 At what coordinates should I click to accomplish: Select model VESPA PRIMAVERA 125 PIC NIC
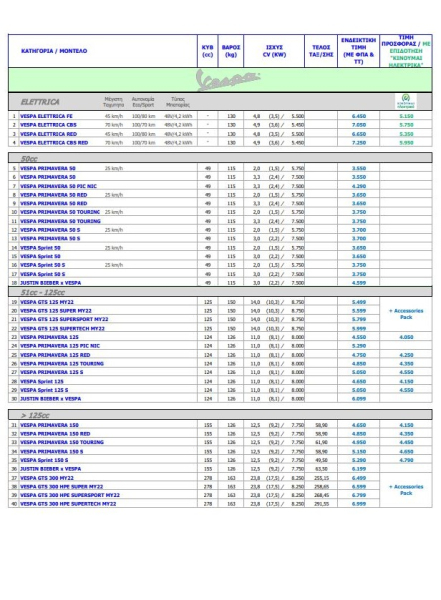pos(60,346)
